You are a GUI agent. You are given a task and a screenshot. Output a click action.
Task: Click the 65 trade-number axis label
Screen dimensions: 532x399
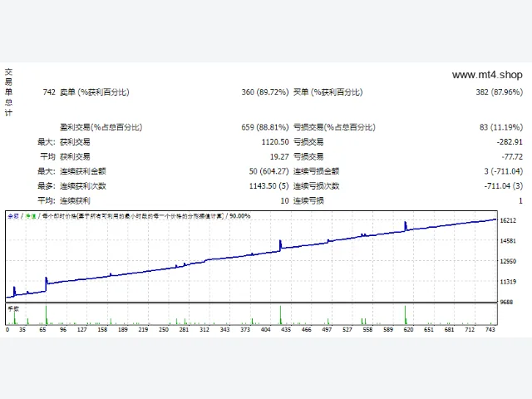coord(42,329)
